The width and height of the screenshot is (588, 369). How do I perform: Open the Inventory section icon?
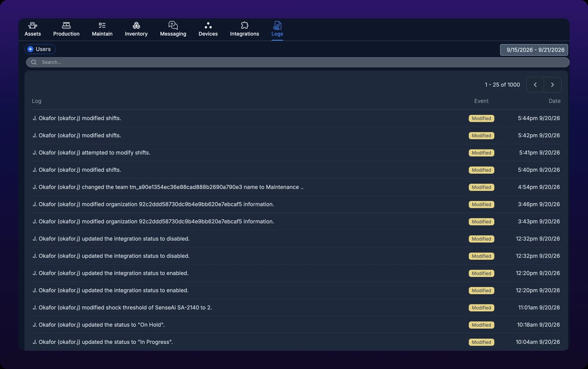[136, 25]
